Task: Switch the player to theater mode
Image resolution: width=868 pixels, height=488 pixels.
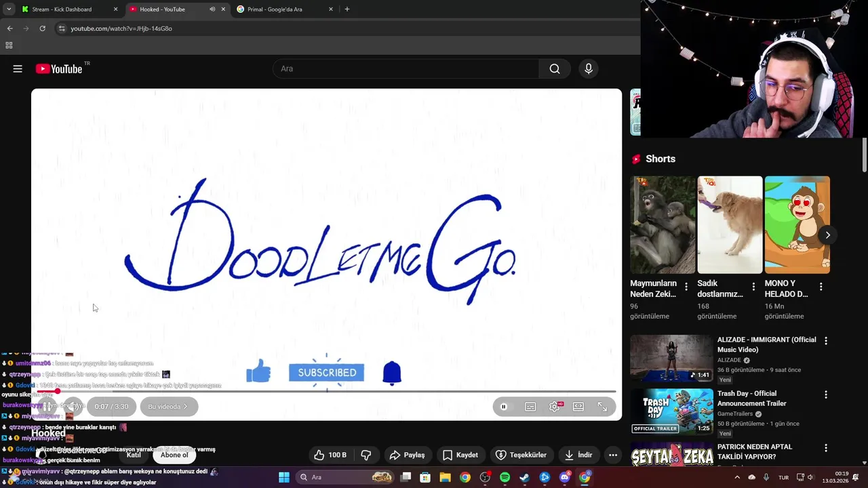Action: tap(578, 407)
